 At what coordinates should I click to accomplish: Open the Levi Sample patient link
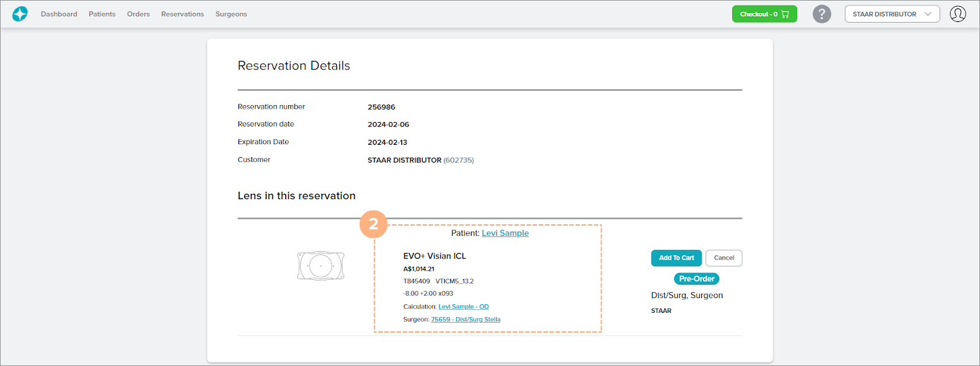pos(505,233)
